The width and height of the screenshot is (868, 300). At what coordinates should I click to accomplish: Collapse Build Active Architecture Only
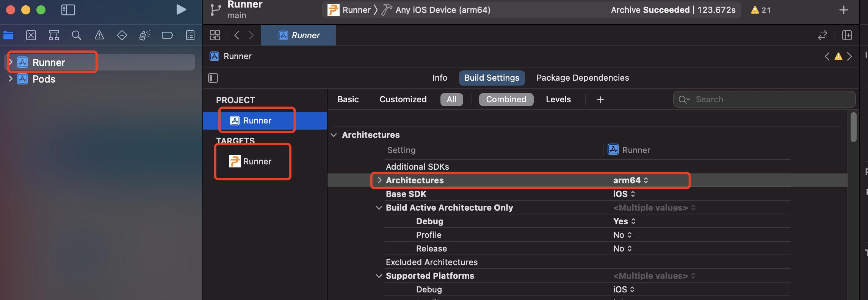[x=379, y=208]
